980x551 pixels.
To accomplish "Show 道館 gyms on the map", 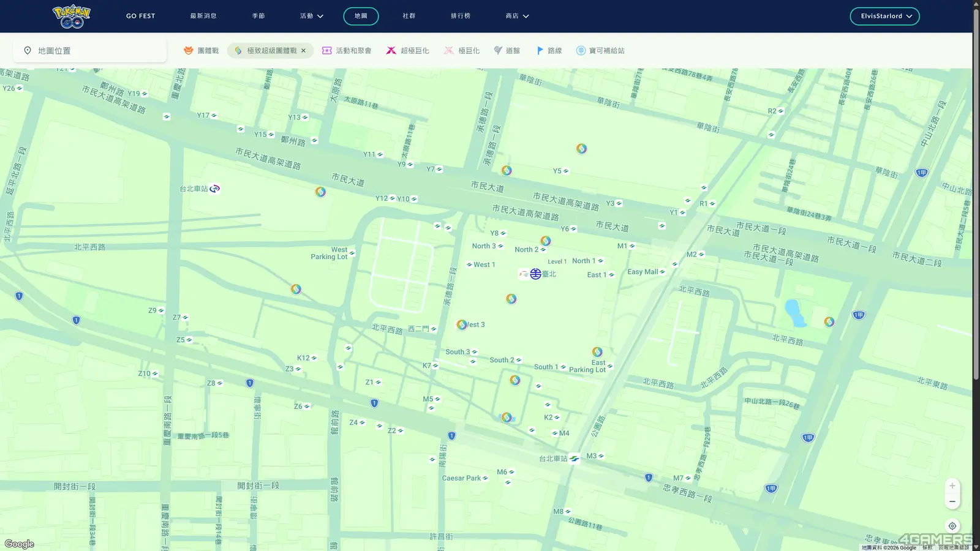I will 507,51.
